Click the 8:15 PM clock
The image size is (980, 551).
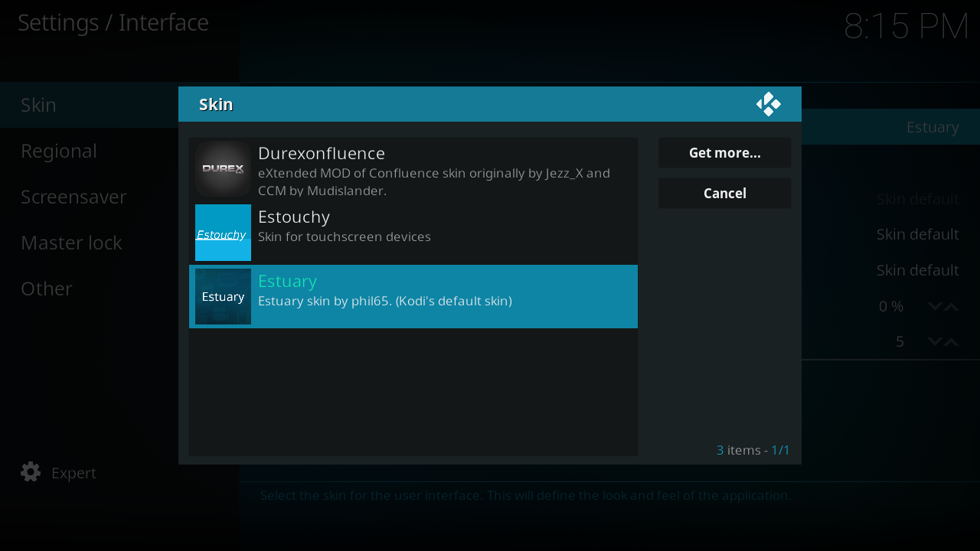(x=906, y=27)
